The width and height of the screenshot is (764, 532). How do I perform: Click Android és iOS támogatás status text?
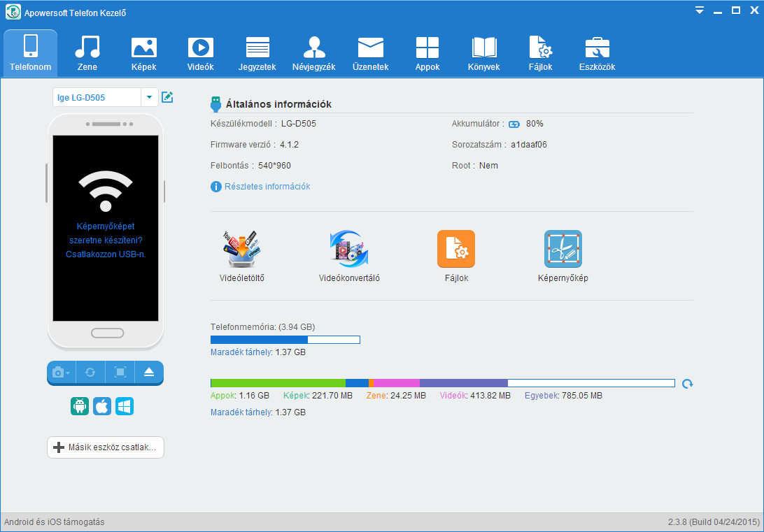click(x=55, y=522)
